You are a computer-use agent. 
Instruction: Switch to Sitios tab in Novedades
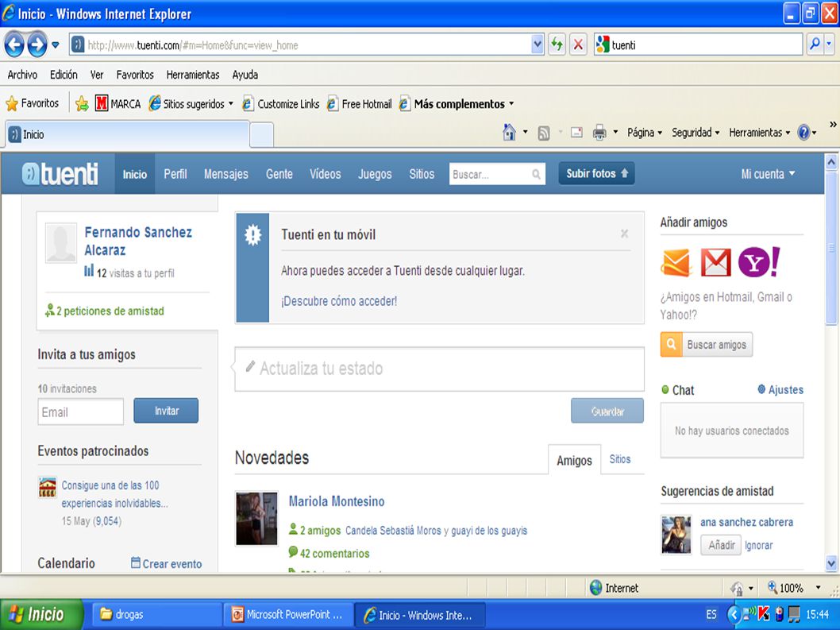pyautogui.click(x=620, y=459)
